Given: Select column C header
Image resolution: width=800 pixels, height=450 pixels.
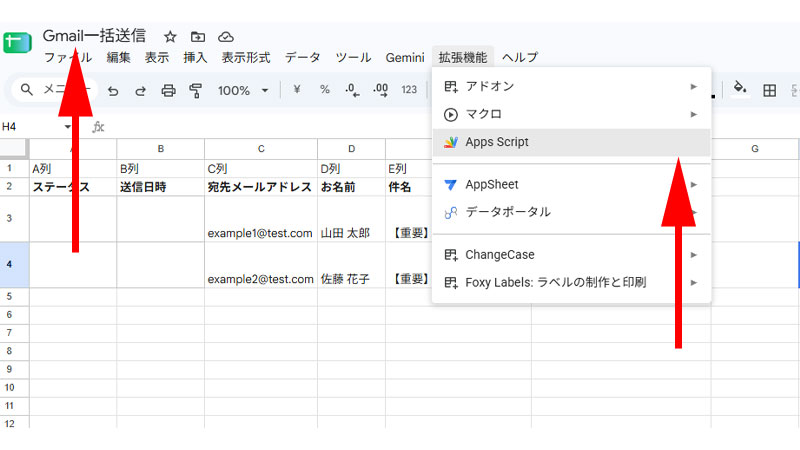Looking at the screenshot, I should tap(261, 149).
